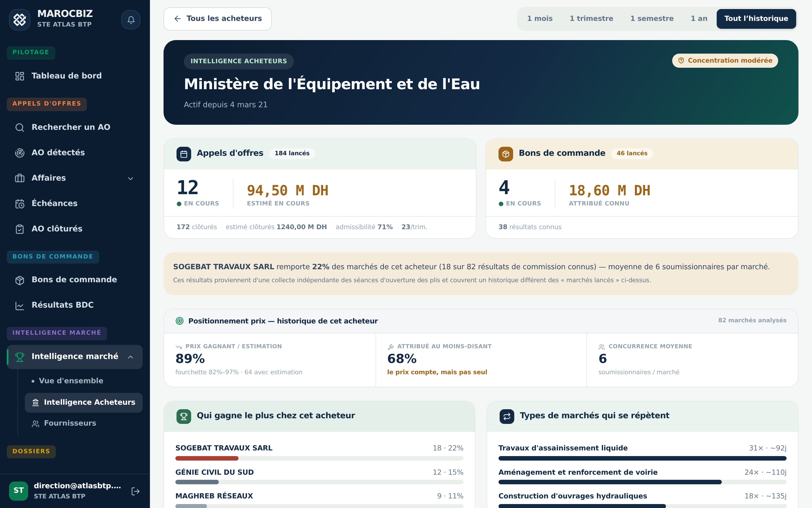The image size is (812, 508).
Task: Click the 82 marchés analysés label
Action: pyautogui.click(x=752, y=321)
